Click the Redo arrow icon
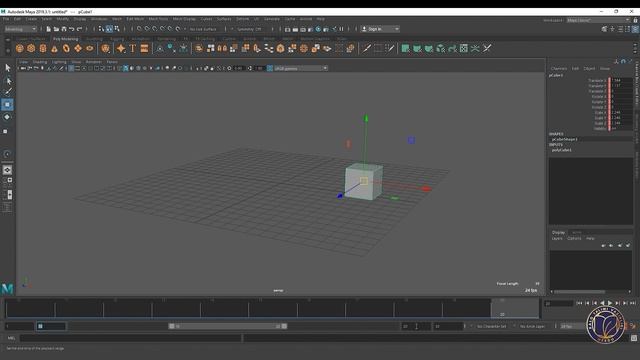Screen dimensions: 640x360 [79, 29]
